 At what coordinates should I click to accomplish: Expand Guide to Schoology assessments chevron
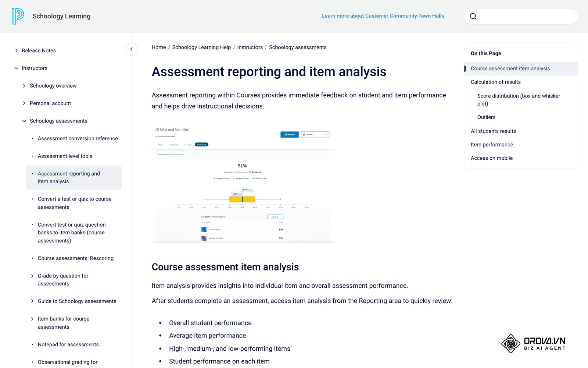point(32,301)
